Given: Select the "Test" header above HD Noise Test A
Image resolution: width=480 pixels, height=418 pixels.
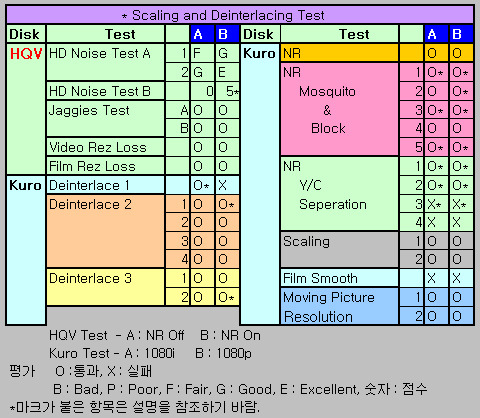Looking at the screenshot, I should [x=120, y=34].
